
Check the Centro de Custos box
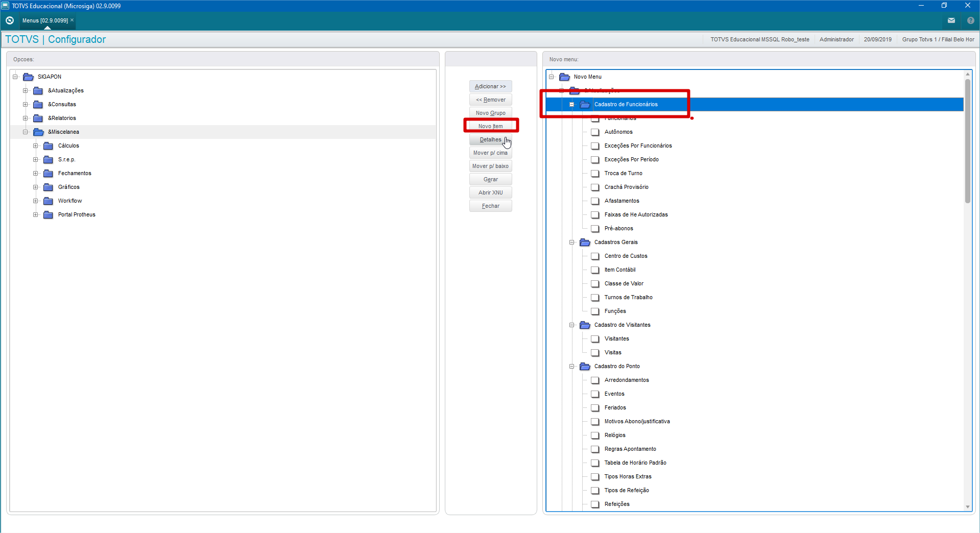click(595, 256)
